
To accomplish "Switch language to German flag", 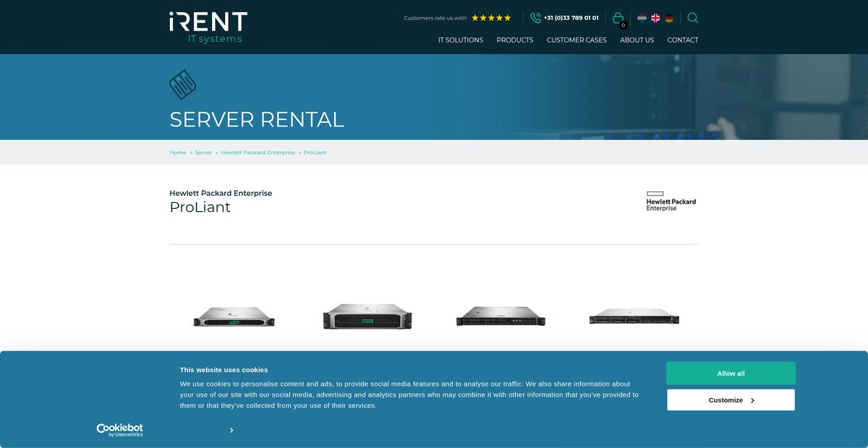I will (x=669, y=18).
